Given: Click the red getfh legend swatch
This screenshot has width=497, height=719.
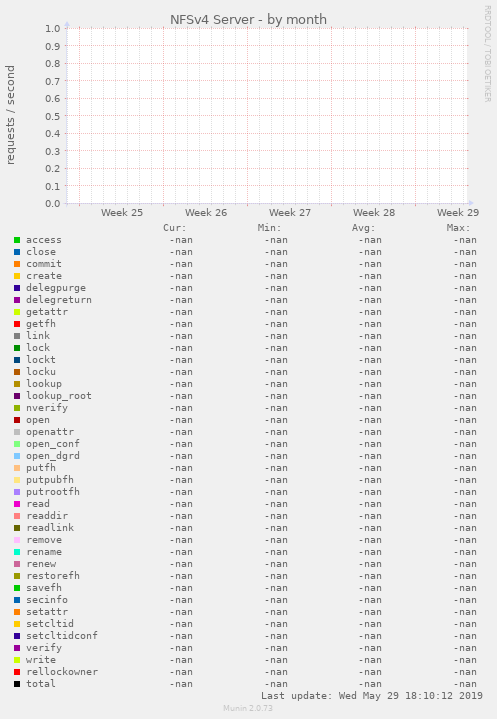Looking at the screenshot, I should coord(17,324).
